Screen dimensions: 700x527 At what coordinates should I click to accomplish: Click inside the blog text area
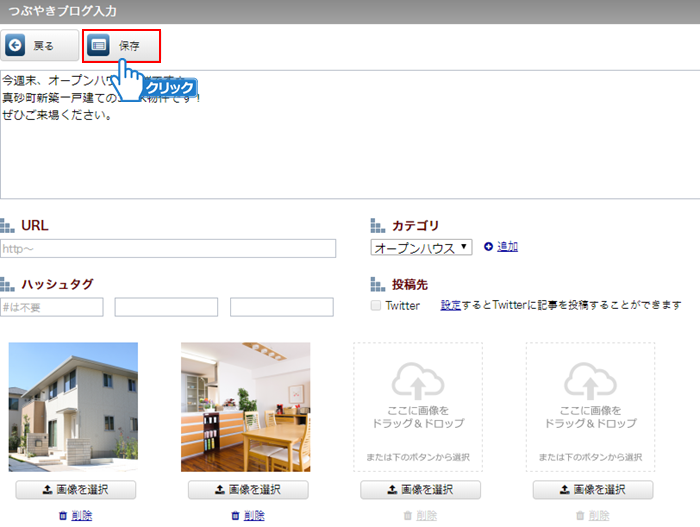click(350, 150)
